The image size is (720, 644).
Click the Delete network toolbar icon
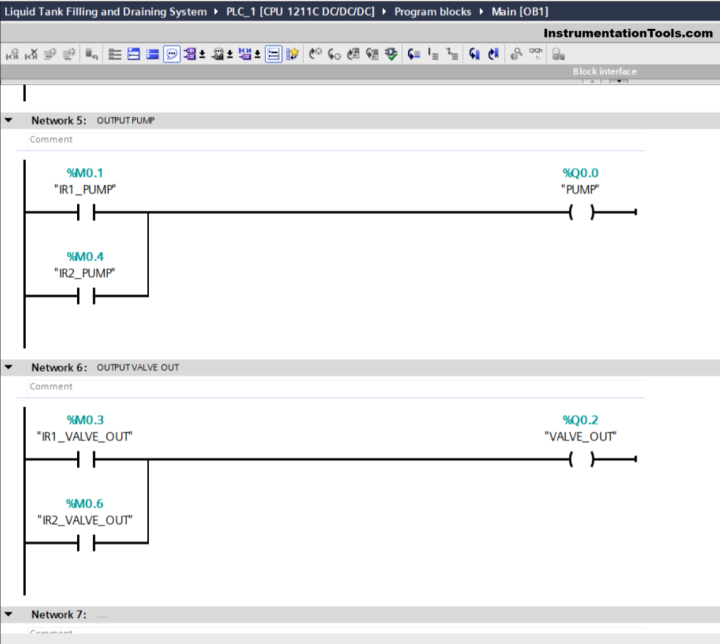tap(31, 54)
